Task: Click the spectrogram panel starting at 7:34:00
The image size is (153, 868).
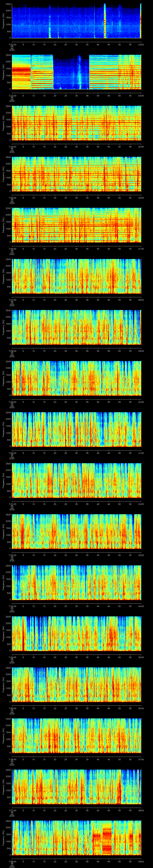Action: tap(77, 633)
